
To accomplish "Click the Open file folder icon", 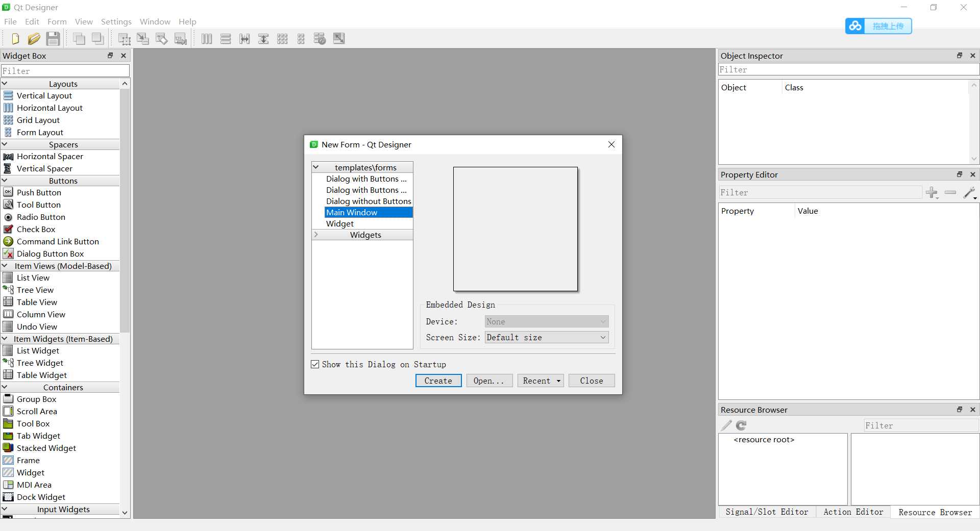I will pos(34,39).
